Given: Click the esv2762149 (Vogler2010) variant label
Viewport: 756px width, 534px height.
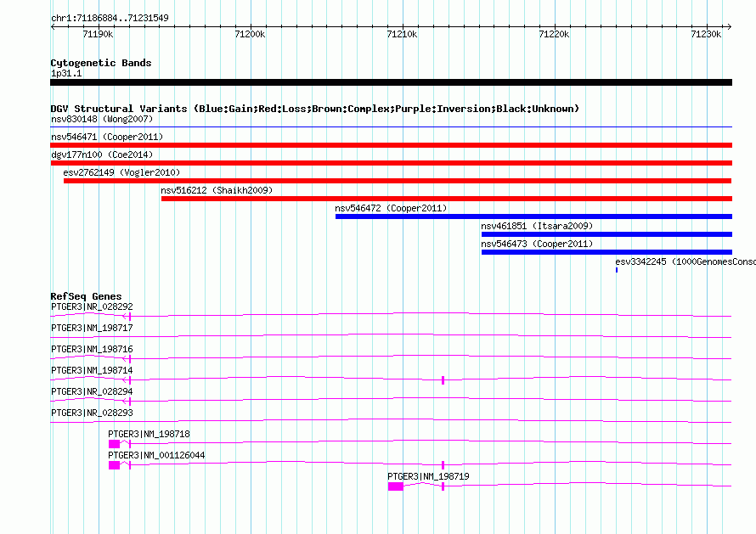Looking at the screenshot, I should (121, 172).
